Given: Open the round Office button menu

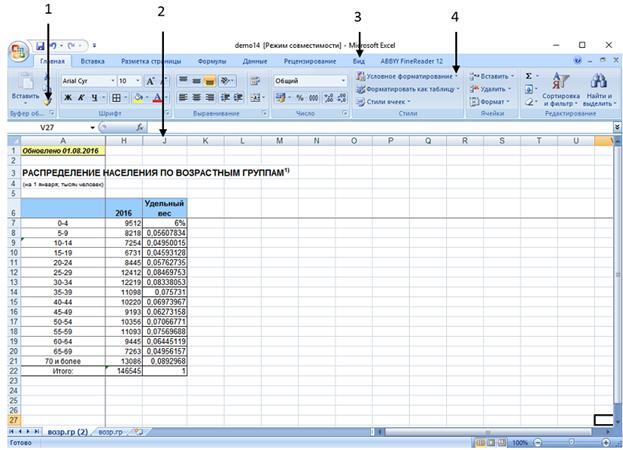Looking at the screenshot, I should pyautogui.click(x=18, y=52).
